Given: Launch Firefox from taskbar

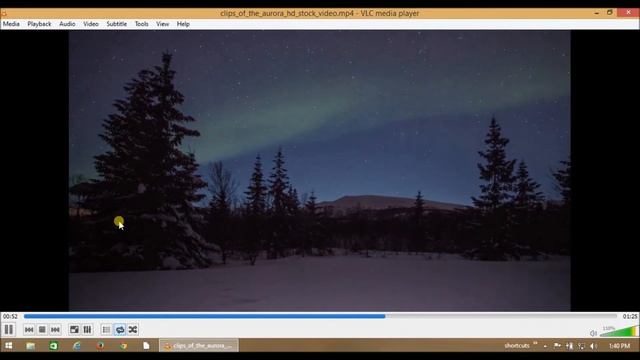Looking at the screenshot, I should 100,346.
